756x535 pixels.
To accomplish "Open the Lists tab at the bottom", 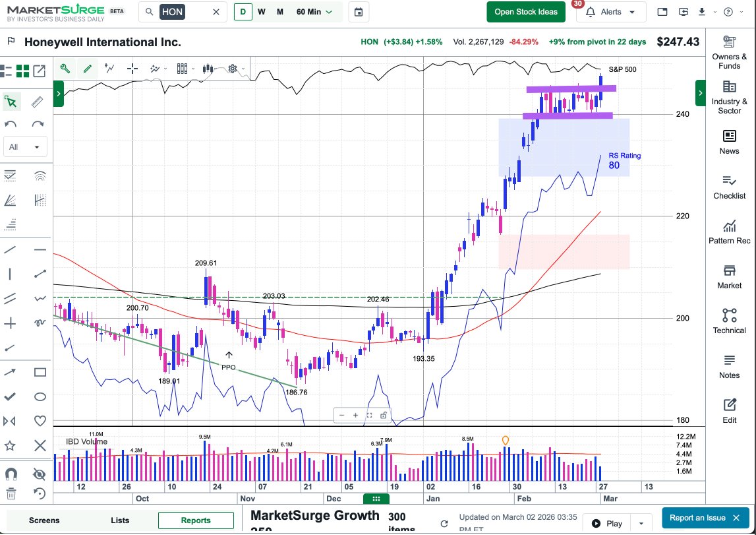I will pos(119,520).
